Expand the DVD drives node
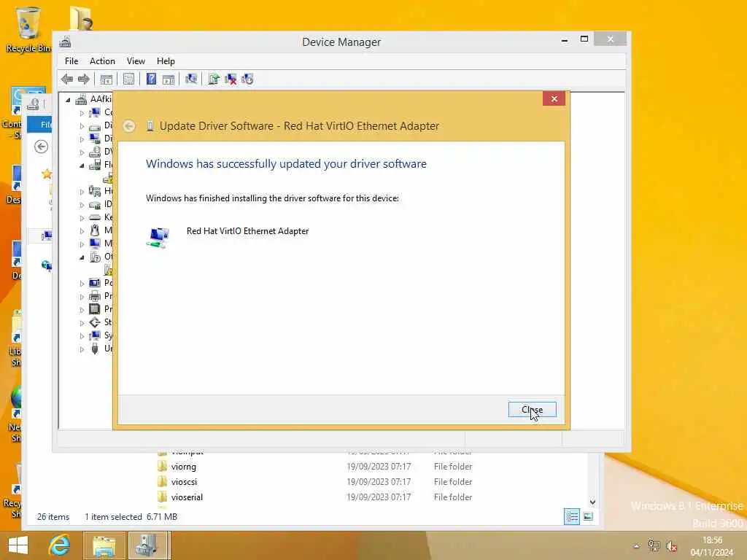This screenshot has width=747, height=560. click(82, 152)
